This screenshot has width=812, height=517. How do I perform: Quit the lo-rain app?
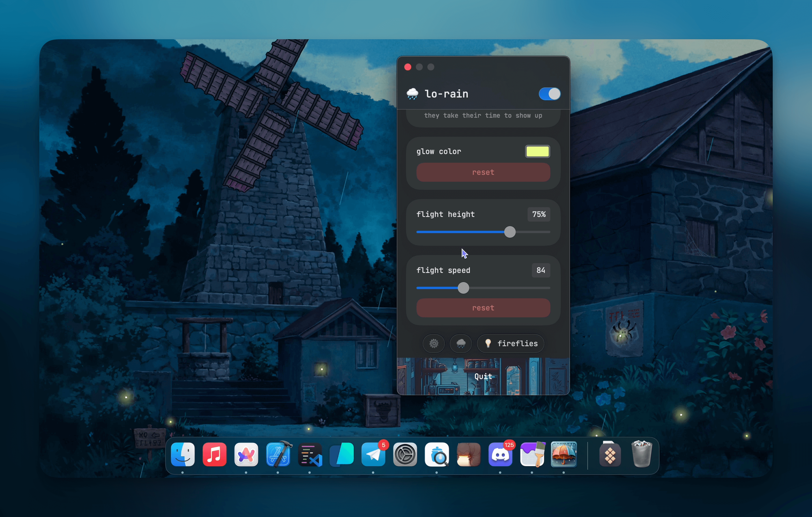coord(483,376)
